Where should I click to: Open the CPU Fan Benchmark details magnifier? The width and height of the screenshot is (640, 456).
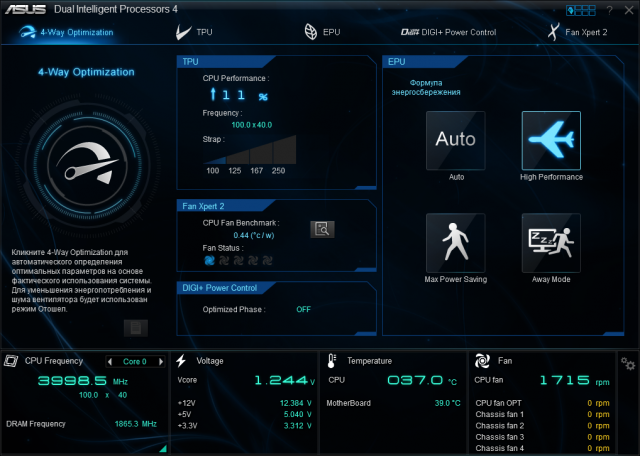pos(322,229)
